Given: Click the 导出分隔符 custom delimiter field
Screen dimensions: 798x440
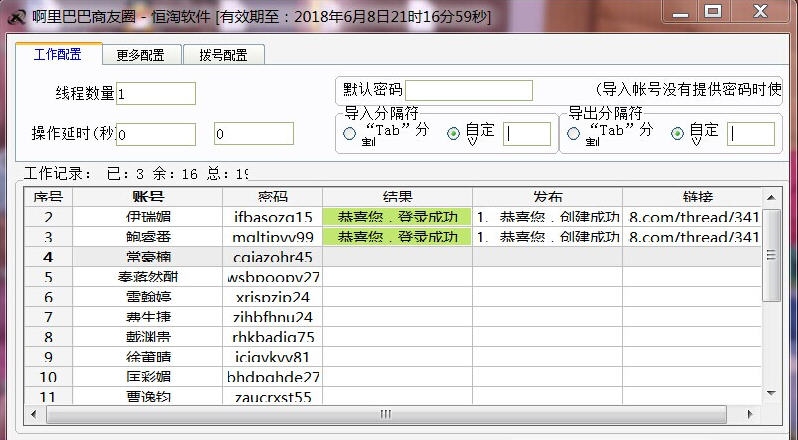Looking at the screenshot, I should pos(751,134).
